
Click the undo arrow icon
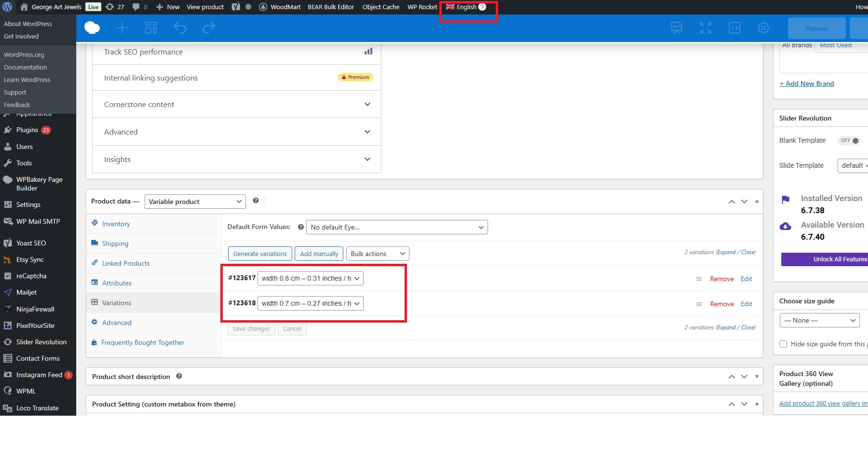tap(180, 28)
